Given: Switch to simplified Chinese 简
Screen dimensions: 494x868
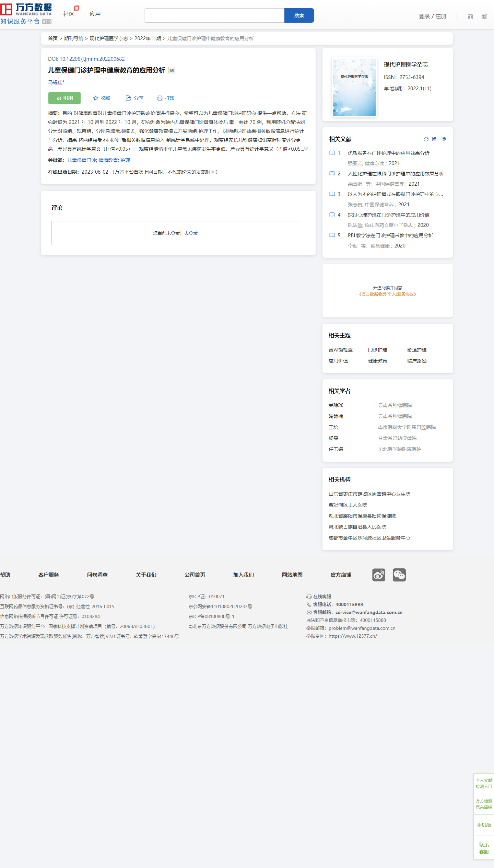Looking at the screenshot, I should 470,16.
